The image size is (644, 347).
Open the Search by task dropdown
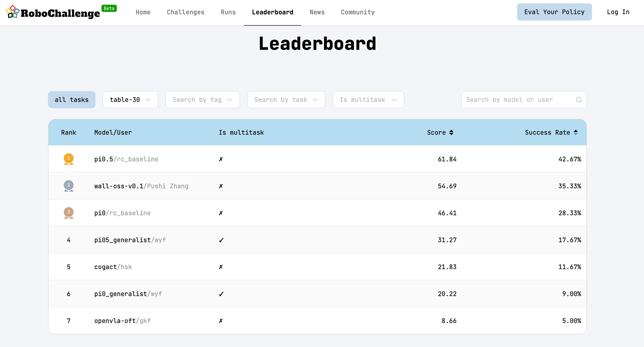(x=286, y=100)
